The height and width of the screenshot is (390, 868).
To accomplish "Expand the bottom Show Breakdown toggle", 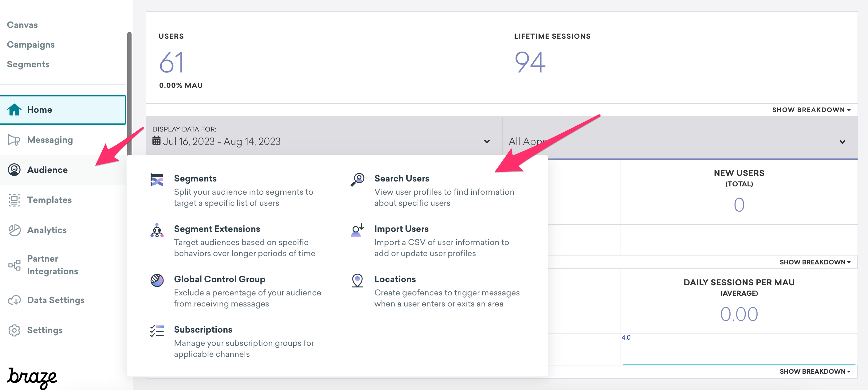I will (x=815, y=371).
